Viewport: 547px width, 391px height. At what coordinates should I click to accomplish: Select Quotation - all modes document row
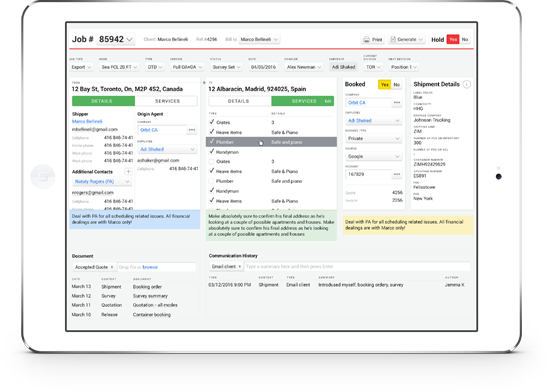134,305
